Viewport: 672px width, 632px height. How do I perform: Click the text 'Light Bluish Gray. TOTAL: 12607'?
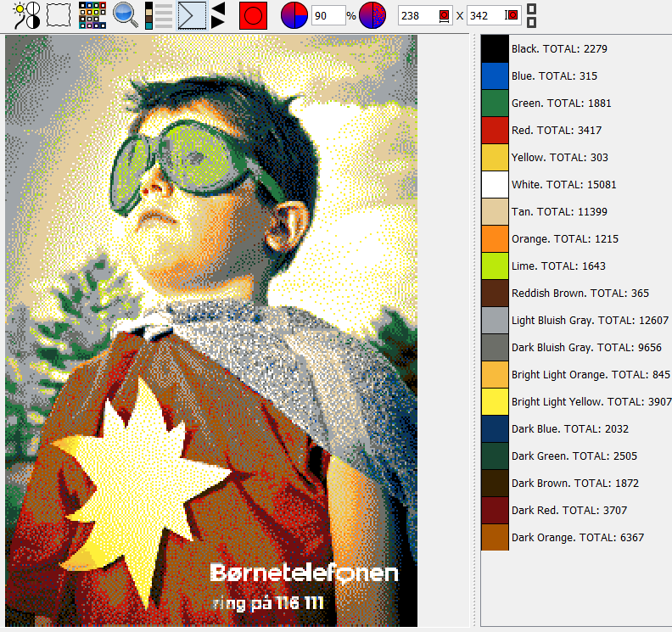(x=591, y=321)
